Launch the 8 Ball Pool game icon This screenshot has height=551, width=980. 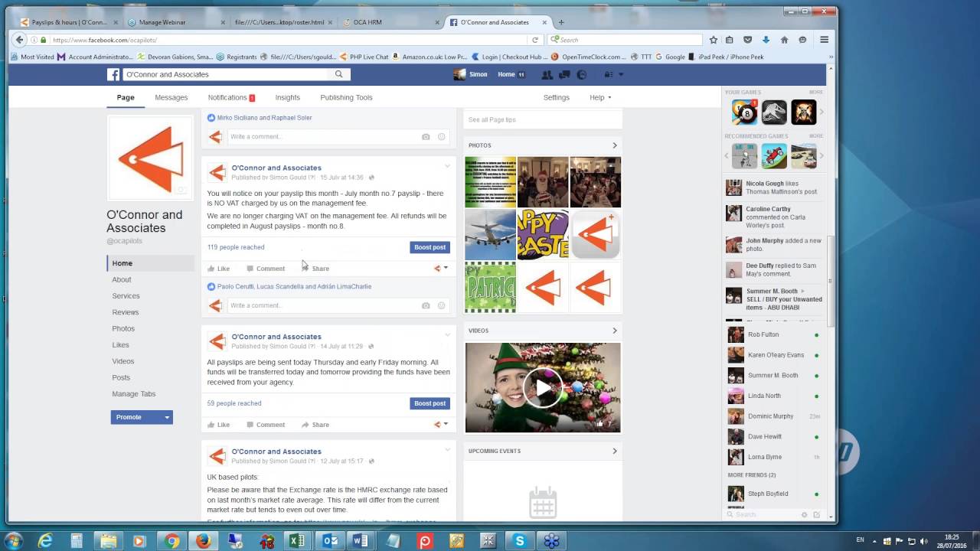point(744,112)
